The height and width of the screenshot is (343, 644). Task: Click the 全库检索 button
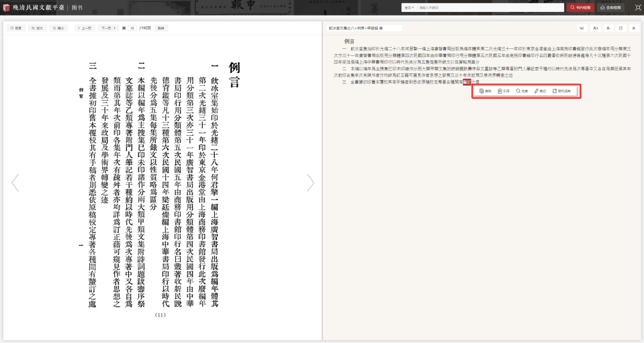click(x=611, y=8)
